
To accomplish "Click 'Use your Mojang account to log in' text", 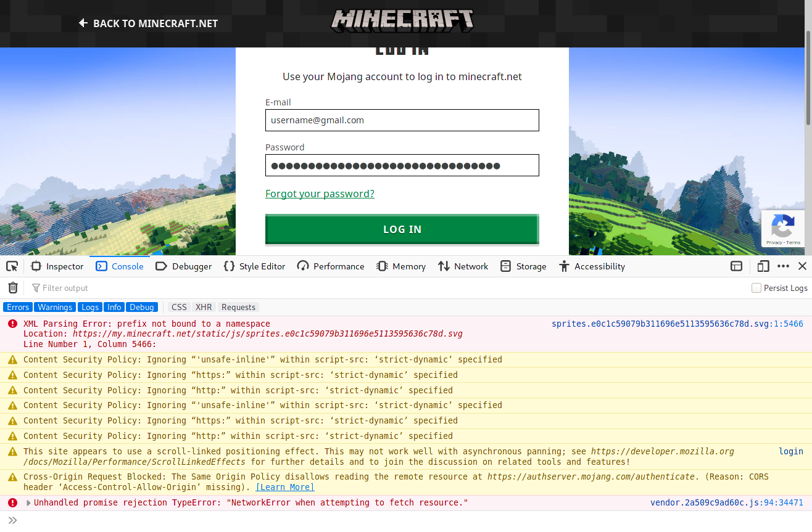I will (x=402, y=77).
